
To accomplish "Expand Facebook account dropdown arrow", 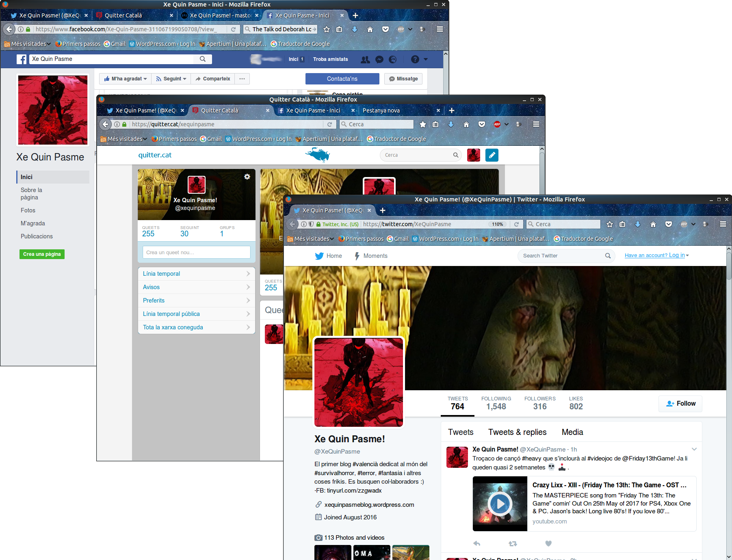I will (x=426, y=59).
